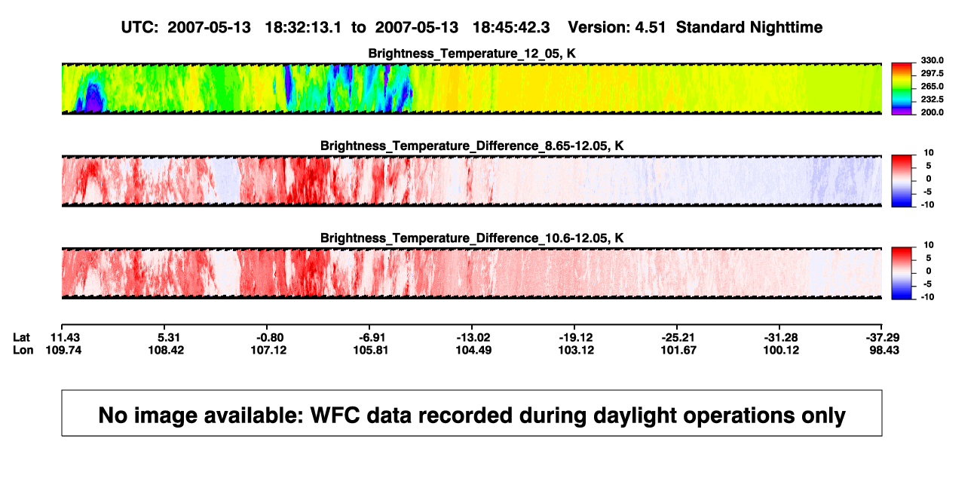Click the 'No image available' WFC notice box

click(472, 413)
